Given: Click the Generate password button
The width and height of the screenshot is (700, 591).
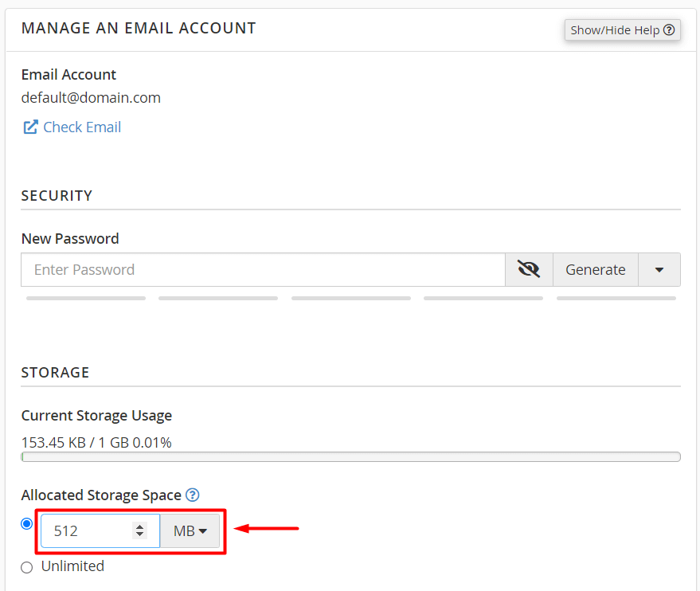Looking at the screenshot, I should [596, 269].
